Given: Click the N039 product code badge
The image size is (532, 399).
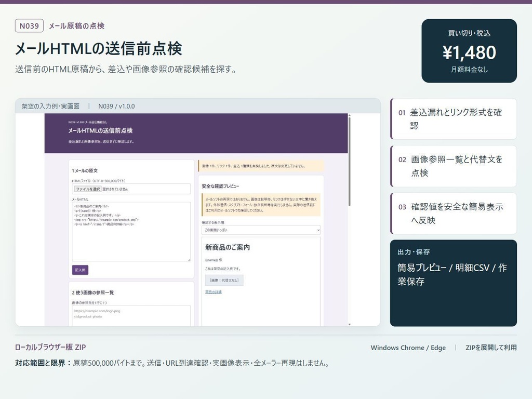Looking at the screenshot, I should point(29,26).
